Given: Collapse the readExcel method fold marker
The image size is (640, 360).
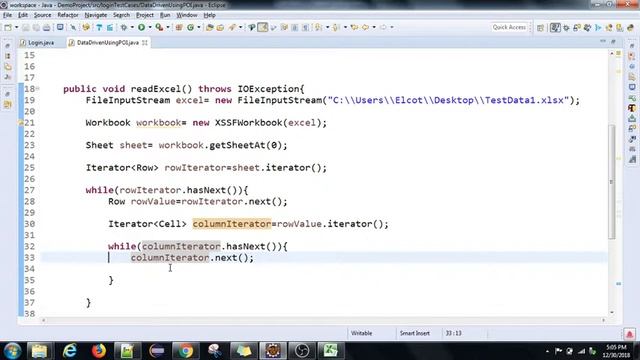Looking at the screenshot, I should [x=37, y=88].
